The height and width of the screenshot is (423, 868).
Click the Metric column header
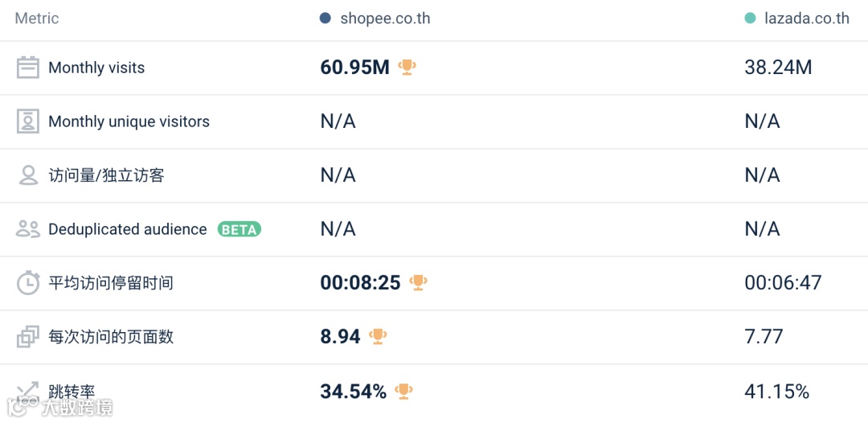[x=36, y=18]
